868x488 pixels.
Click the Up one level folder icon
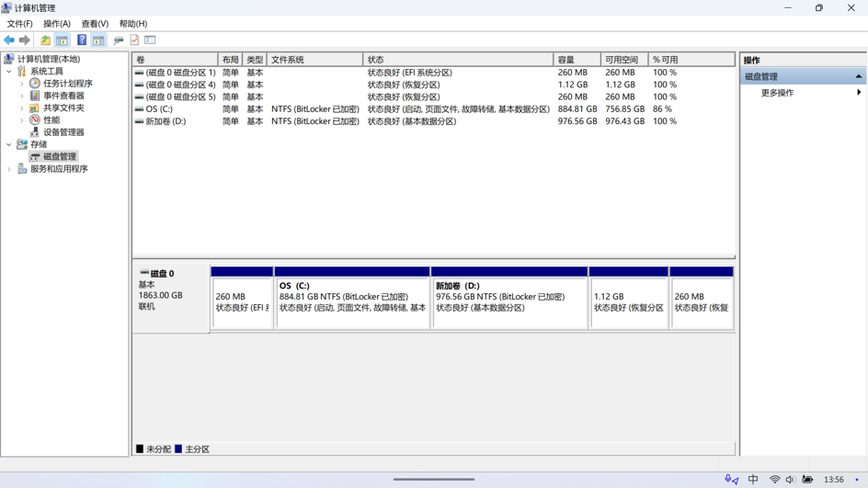45,40
